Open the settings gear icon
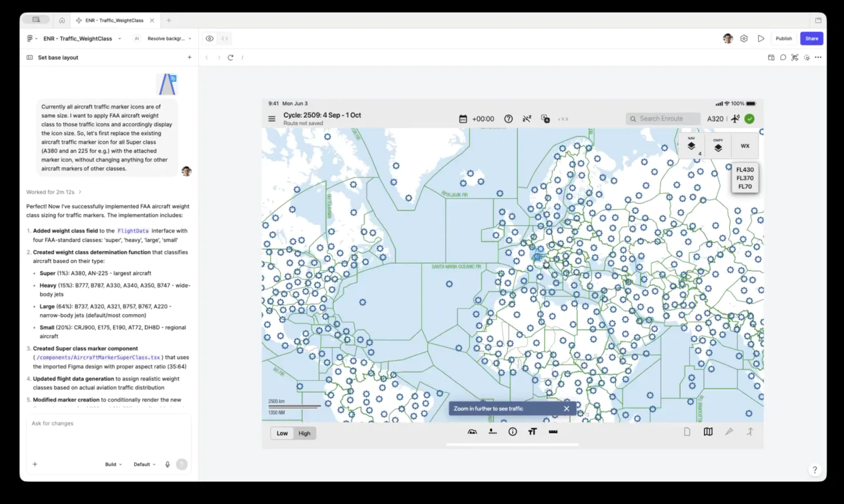 (744, 39)
